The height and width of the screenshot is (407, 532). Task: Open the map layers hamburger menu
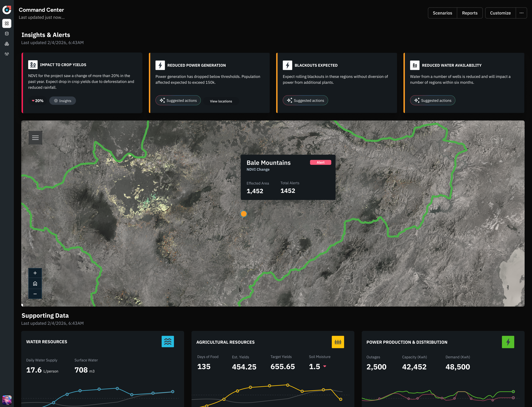click(35, 138)
